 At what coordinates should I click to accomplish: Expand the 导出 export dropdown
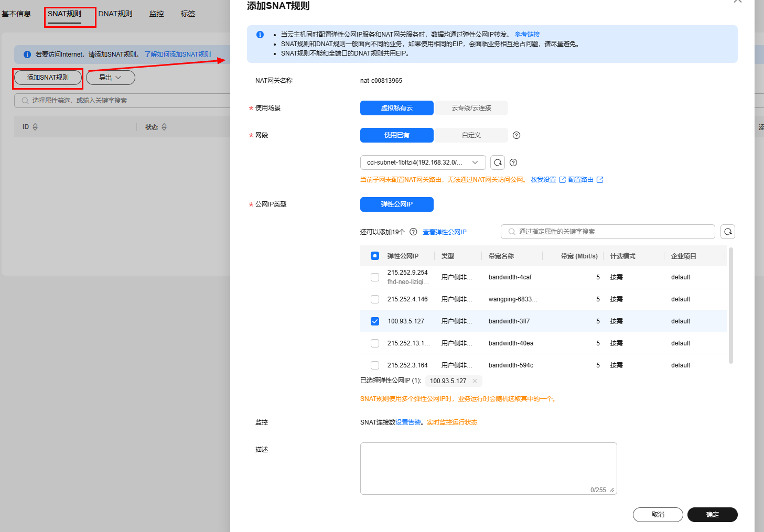point(110,78)
